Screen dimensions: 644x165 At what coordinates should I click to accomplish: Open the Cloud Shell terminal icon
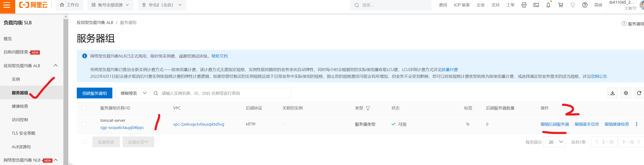click(x=536, y=5)
